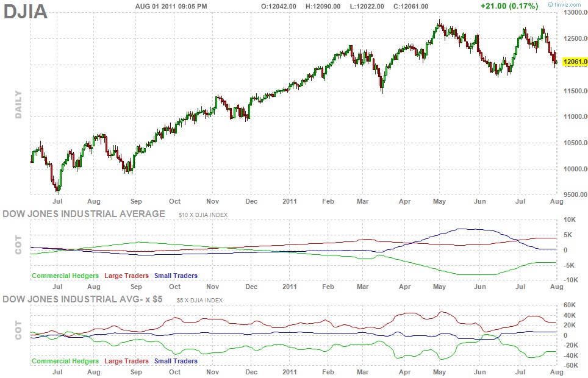The height and width of the screenshot is (378, 588).
Task: Click the DAILY timeframe label
Action: (x=18, y=105)
